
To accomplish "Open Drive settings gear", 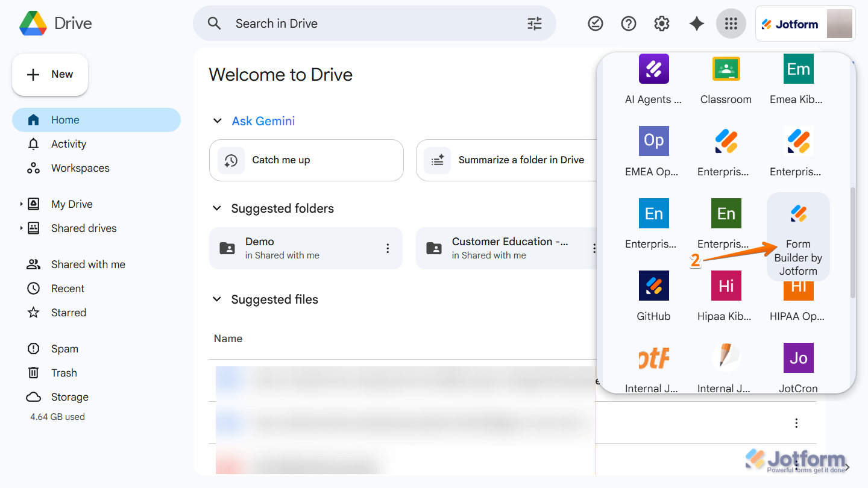I will click(x=661, y=23).
